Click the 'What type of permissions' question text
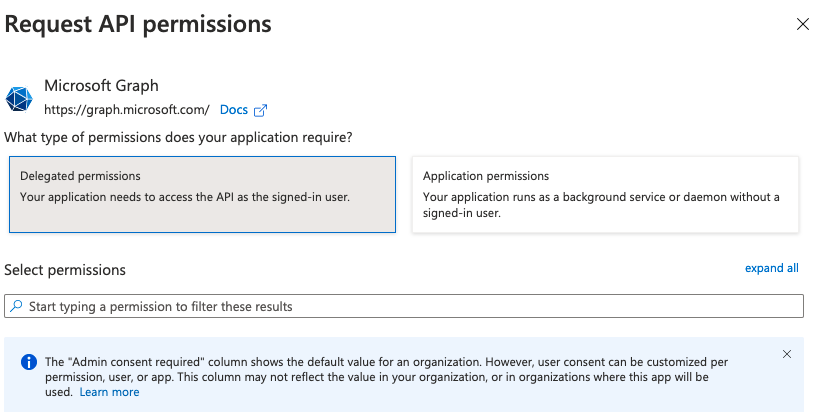Image resolution: width=824 pixels, height=412 pixels. pos(178,138)
